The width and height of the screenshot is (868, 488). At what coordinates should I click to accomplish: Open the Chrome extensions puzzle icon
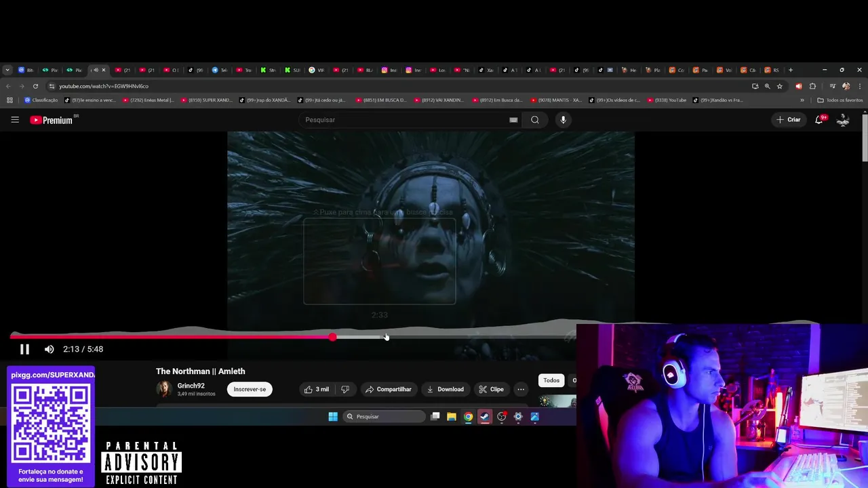point(812,86)
